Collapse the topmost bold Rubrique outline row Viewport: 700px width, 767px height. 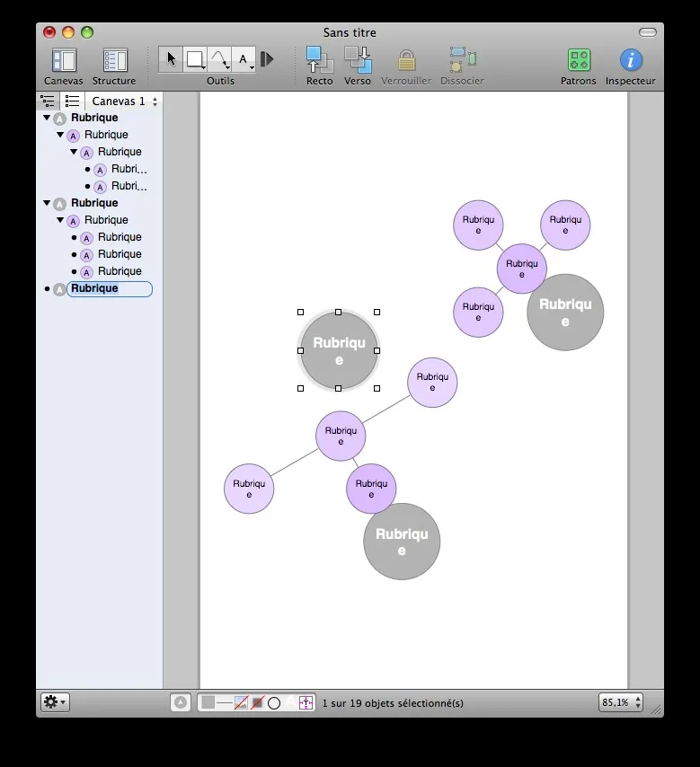(x=47, y=118)
